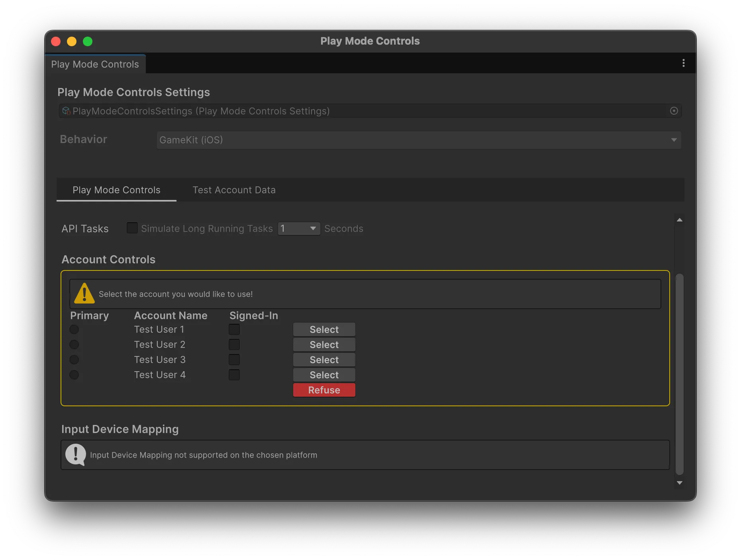Viewport: 741px width, 560px height.
Task: Click the red Refuse button
Action: pyautogui.click(x=324, y=390)
